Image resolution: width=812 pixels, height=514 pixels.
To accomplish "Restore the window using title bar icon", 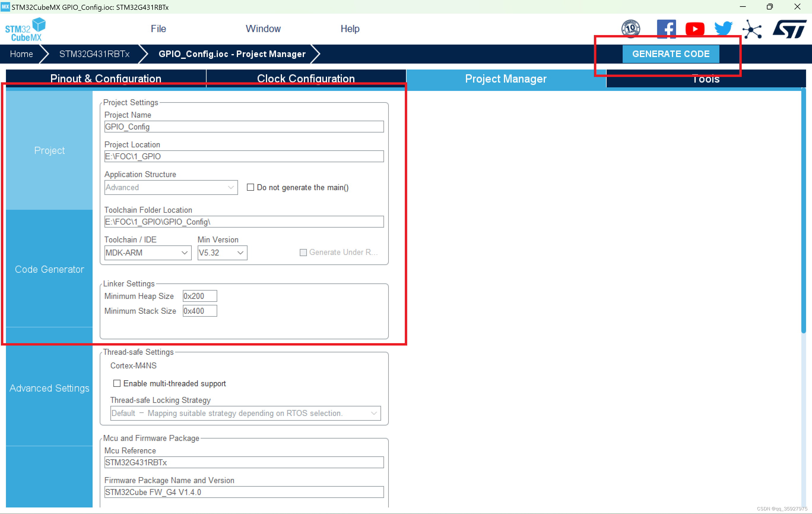I will tap(770, 7).
